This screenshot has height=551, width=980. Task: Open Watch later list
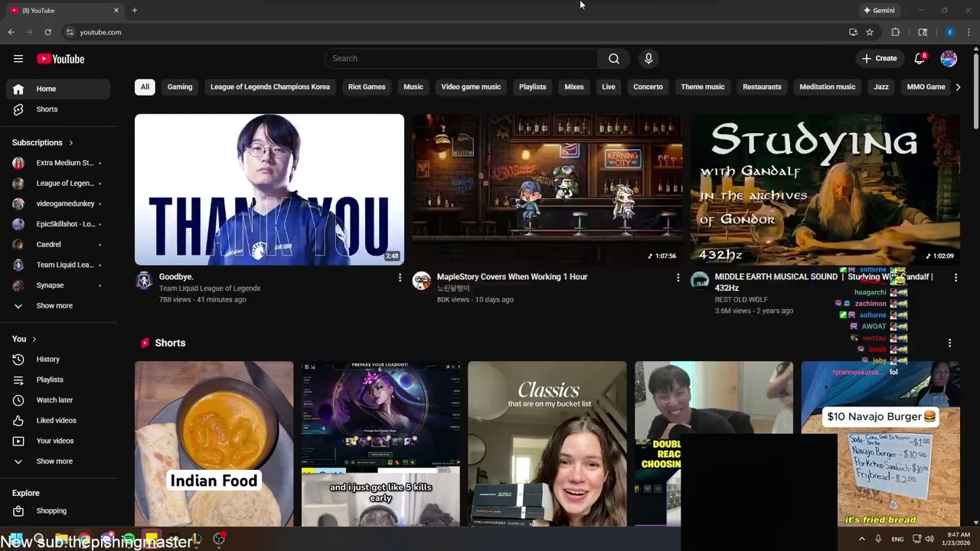[x=58, y=400]
